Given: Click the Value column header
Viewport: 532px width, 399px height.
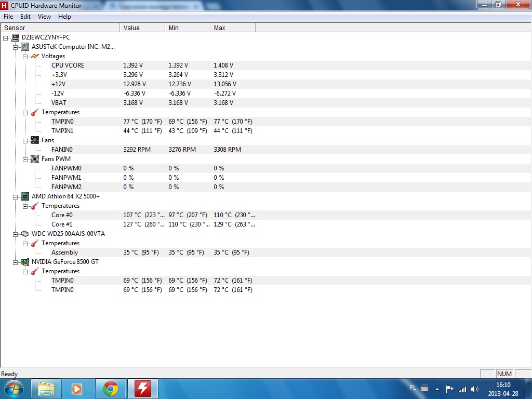Looking at the screenshot, I should click(x=142, y=28).
